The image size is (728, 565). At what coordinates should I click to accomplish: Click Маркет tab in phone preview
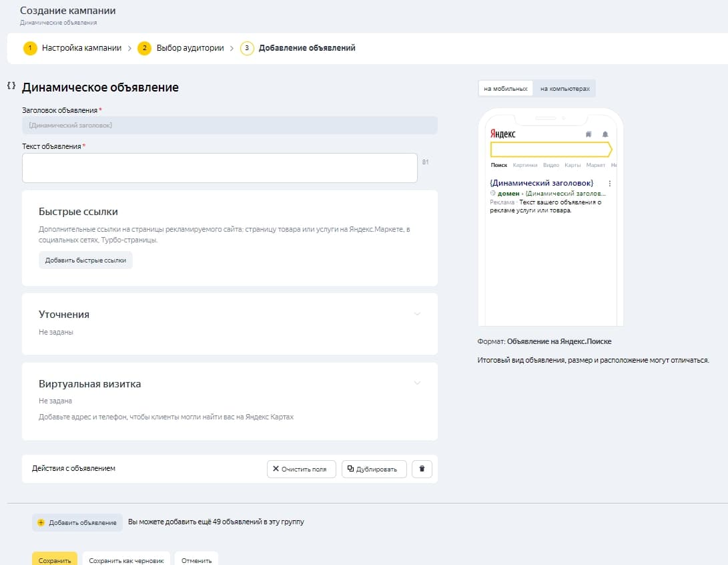[x=595, y=165]
